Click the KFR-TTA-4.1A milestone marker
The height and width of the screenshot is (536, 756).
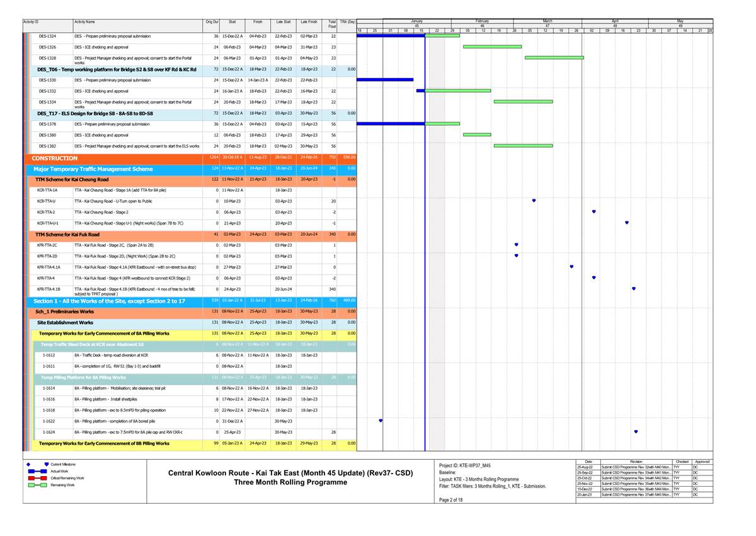571,267
